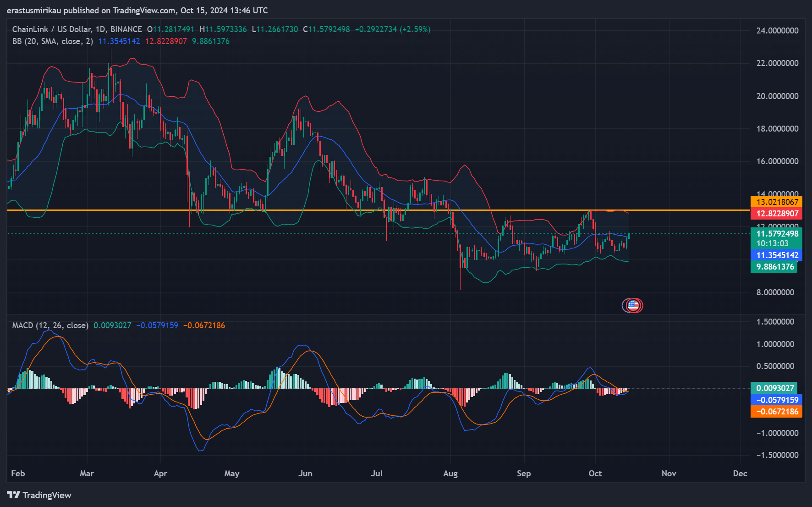Click the 1.5000000 MACD scale value
Image resolution: width=812 pixels, height=507 pixels.
[x=775, y=322]
